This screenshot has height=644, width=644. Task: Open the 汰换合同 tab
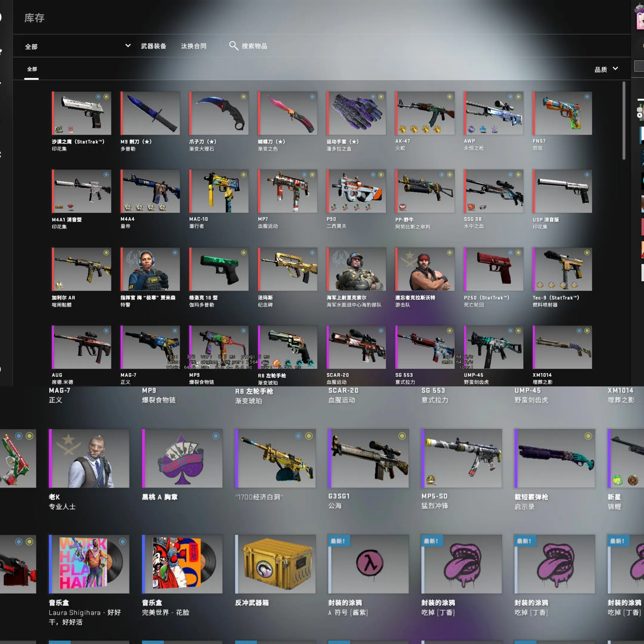point(194,46)
